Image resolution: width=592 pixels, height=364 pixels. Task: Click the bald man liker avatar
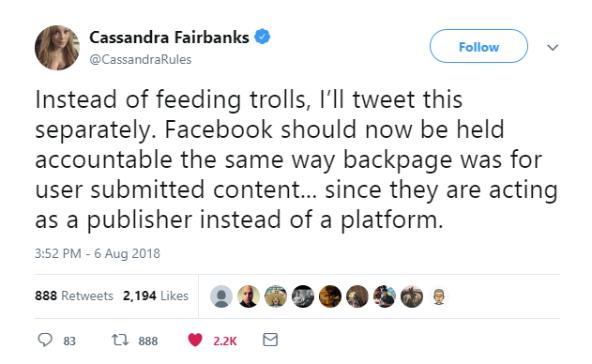(x=249, y=296)
